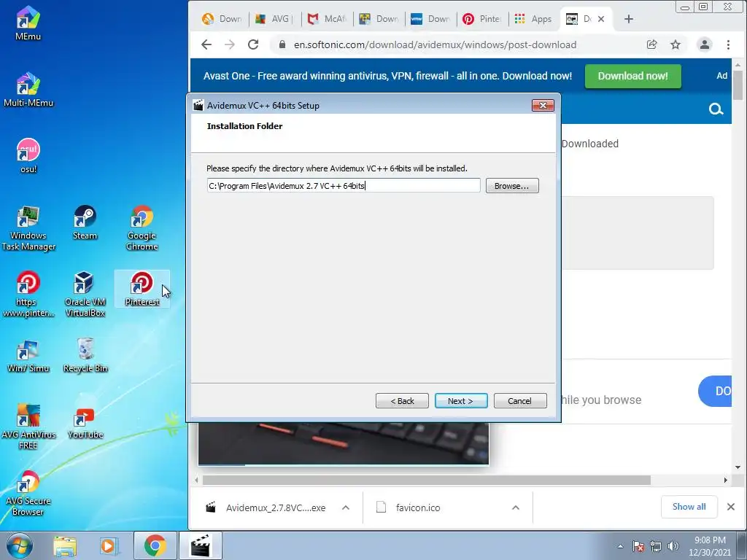
Task: Select the AVG Secure Browser icon
Action: pyautogui.click(x=28, y=494)
